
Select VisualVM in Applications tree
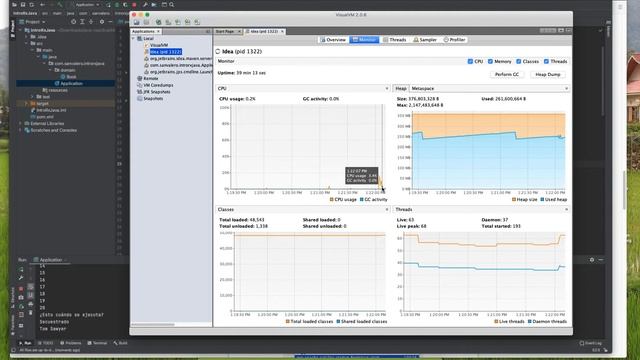coord(158,45)
